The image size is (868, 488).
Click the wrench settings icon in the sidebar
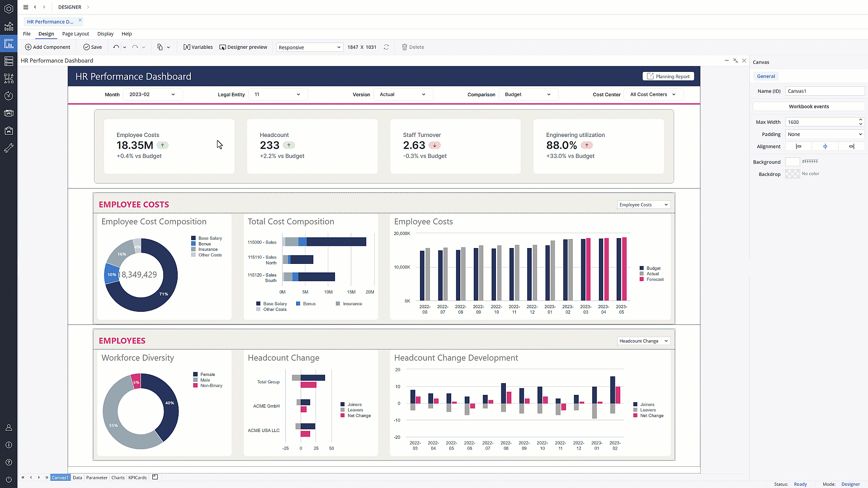point(9,148)
